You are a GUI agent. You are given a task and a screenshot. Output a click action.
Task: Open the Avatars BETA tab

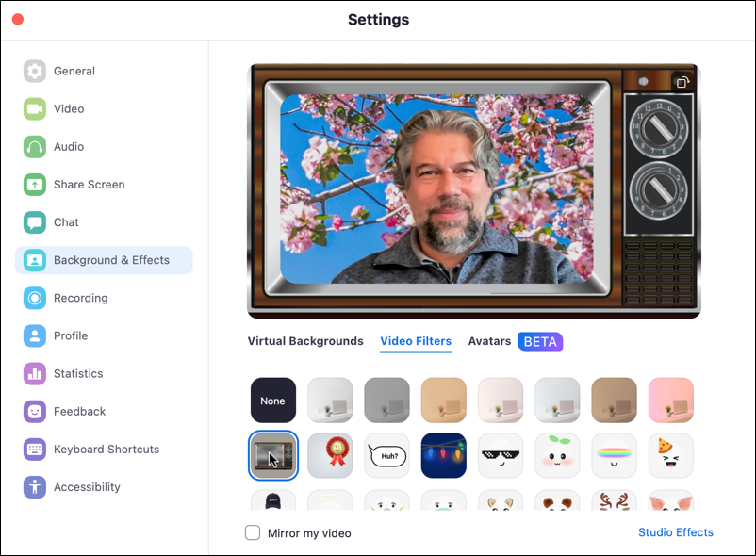pyautogui.click(x=489, y=341)
